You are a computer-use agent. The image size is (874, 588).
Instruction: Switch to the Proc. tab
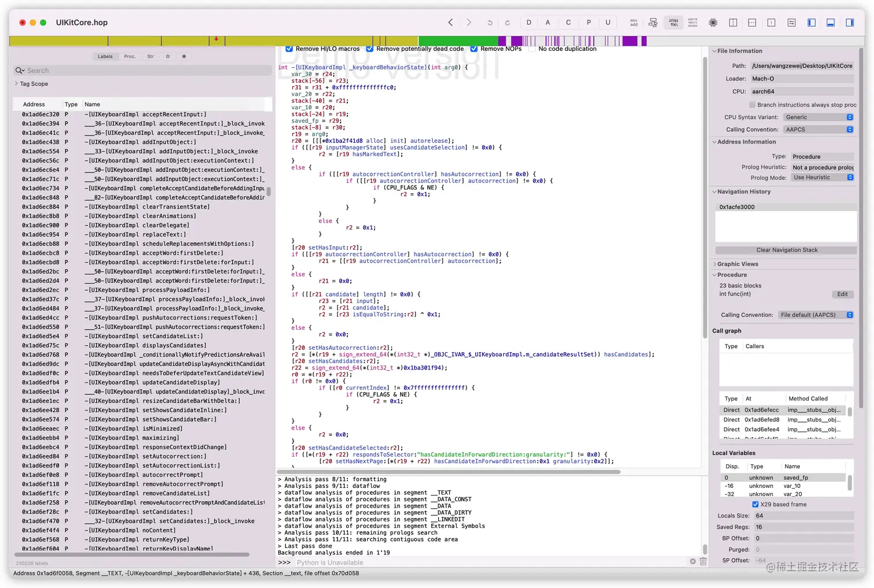(130, 57)
